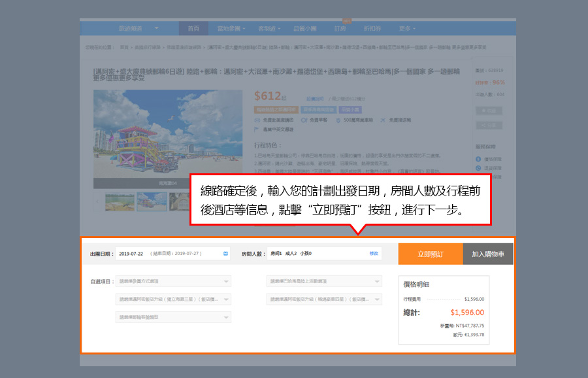Screen dimensions: 588x378
Task: Open the 客制遊 navigation menu
Action: pos(269,29)
